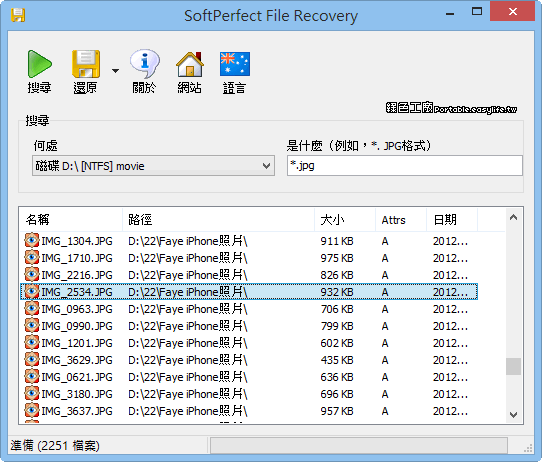Maximize the SoftPerfect File Recovery window

(x=477, y=12)
